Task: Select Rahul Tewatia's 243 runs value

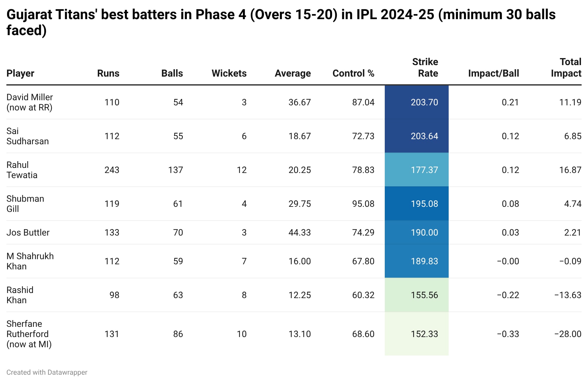Action: click(x=112, y=170)
